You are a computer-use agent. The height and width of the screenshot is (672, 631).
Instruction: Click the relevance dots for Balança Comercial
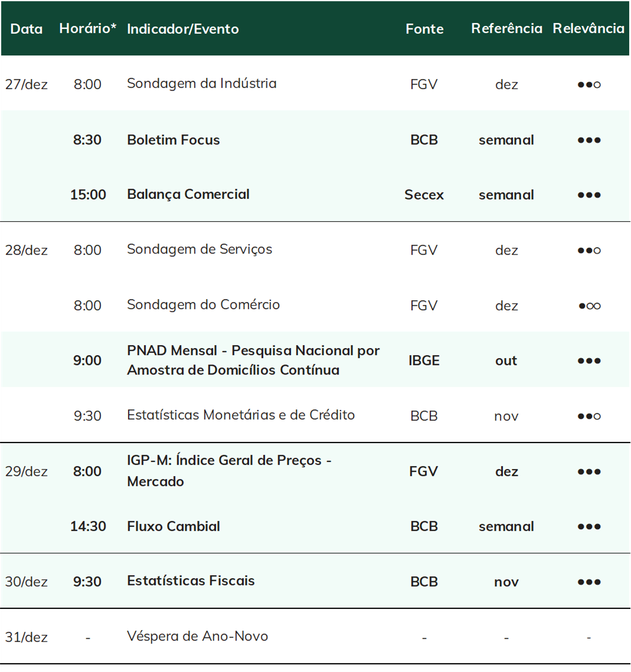coord(589,195)
